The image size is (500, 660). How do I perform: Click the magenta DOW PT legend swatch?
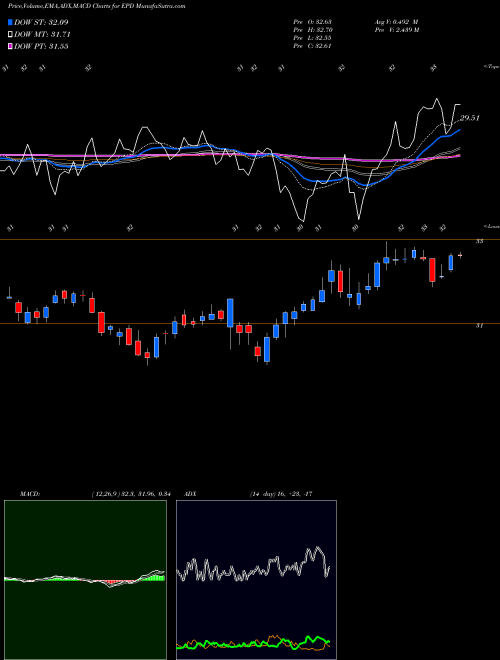pos(11,46)
